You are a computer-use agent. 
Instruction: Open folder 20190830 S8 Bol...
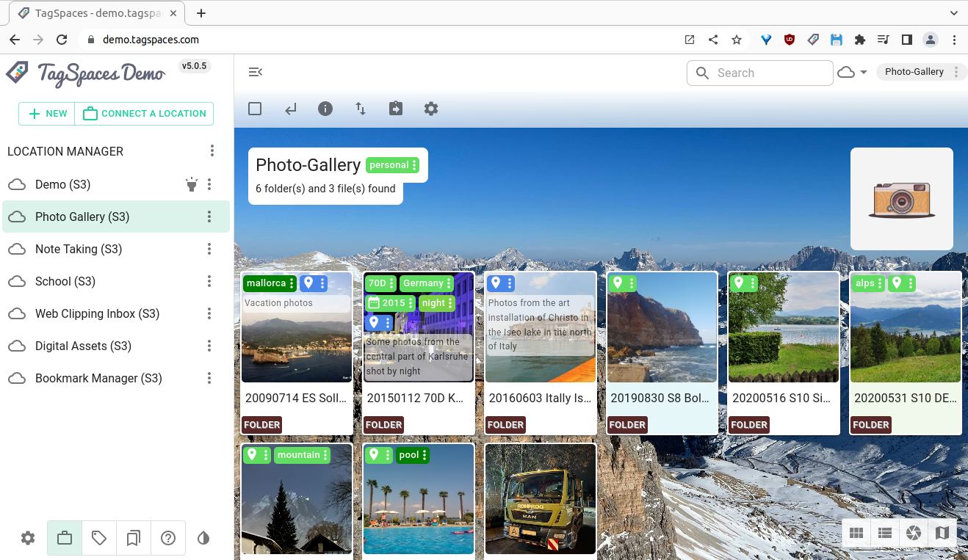point(662,354)
